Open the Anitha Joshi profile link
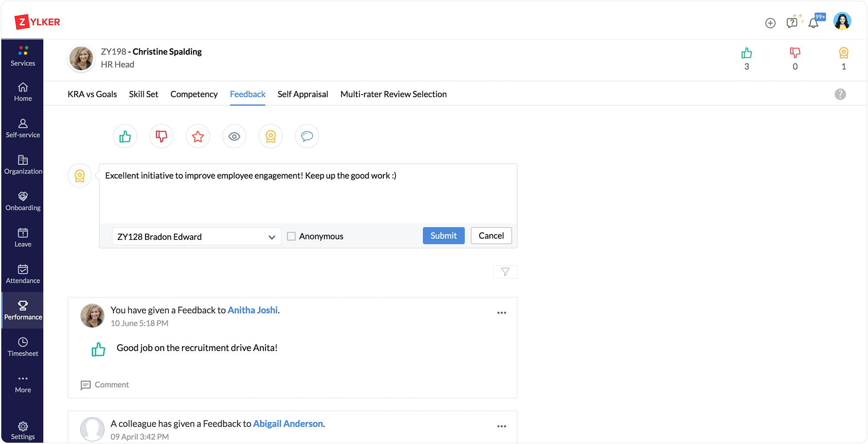 pyautogui.click(x=253, y=310)
